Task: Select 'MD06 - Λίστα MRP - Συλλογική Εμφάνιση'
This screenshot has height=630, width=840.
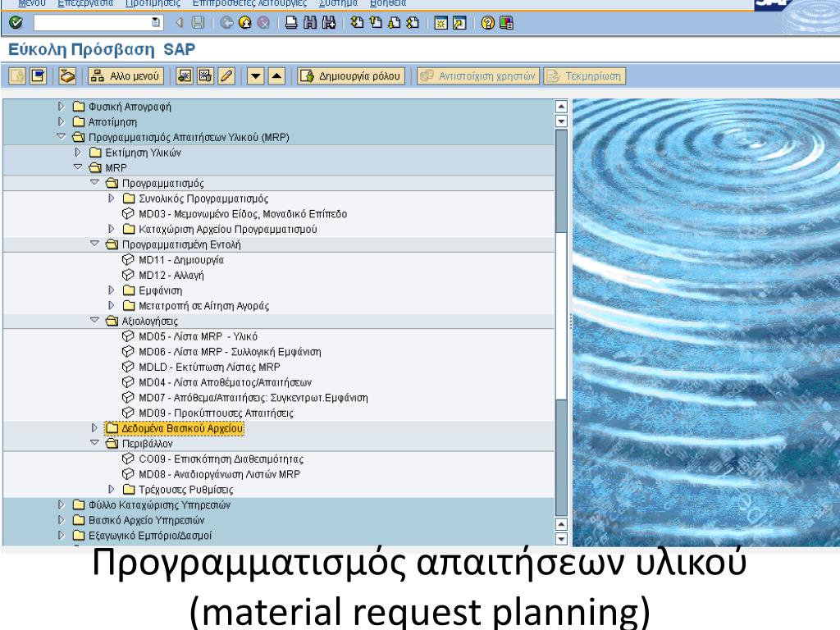Action: 230,351
